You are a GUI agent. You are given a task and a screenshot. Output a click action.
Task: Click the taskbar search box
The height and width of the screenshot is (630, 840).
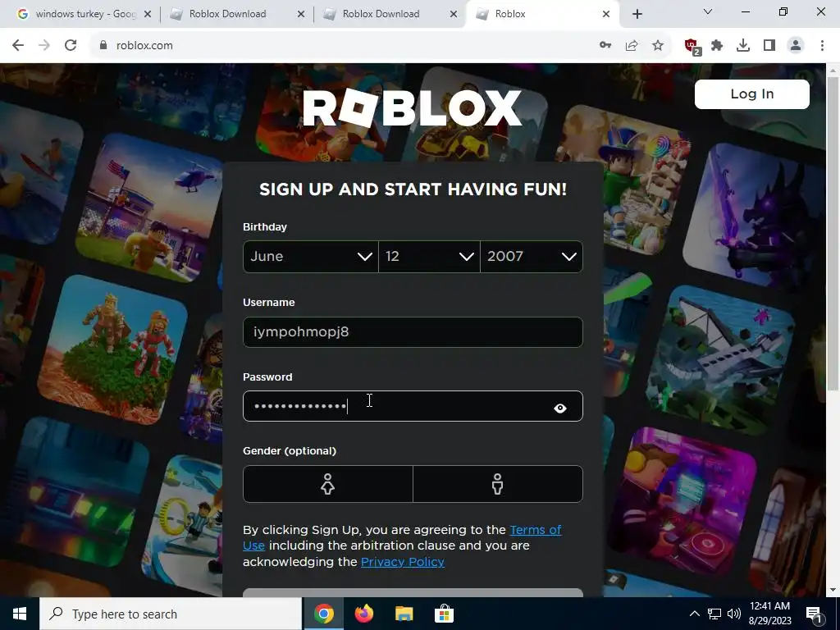[x=171, y=614]
